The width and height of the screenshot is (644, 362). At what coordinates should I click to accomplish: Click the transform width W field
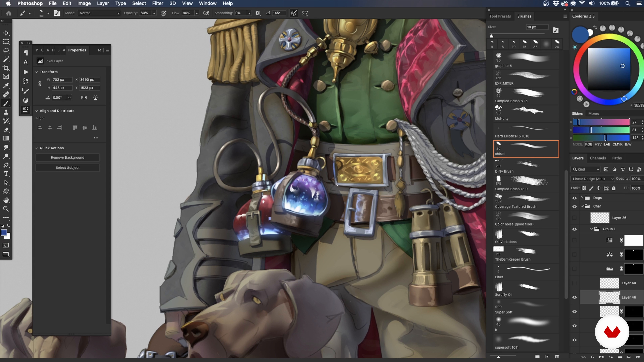(x=62, y=80)
